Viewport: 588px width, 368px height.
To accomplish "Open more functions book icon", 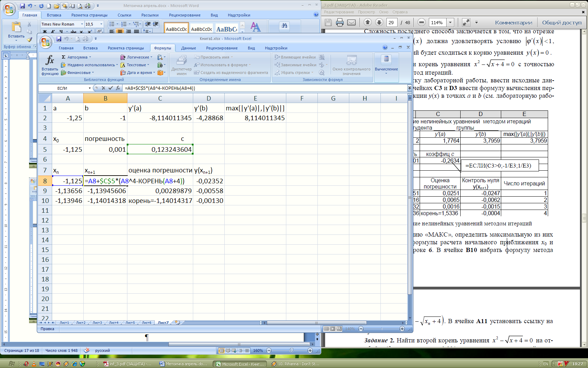I will pyautogui.click(x=161, y=73).
